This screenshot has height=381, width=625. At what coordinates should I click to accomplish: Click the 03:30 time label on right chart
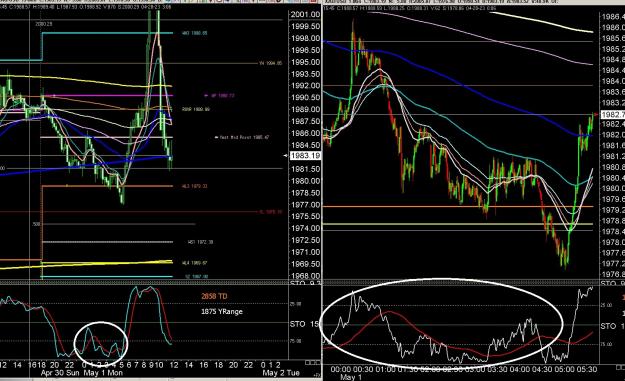(x=497, y=369)
